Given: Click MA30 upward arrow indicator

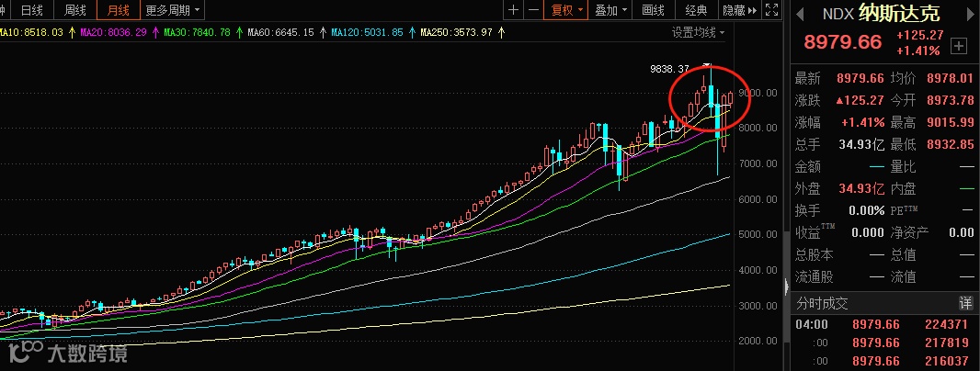Looking at the screenshot, I should [239, 32].
